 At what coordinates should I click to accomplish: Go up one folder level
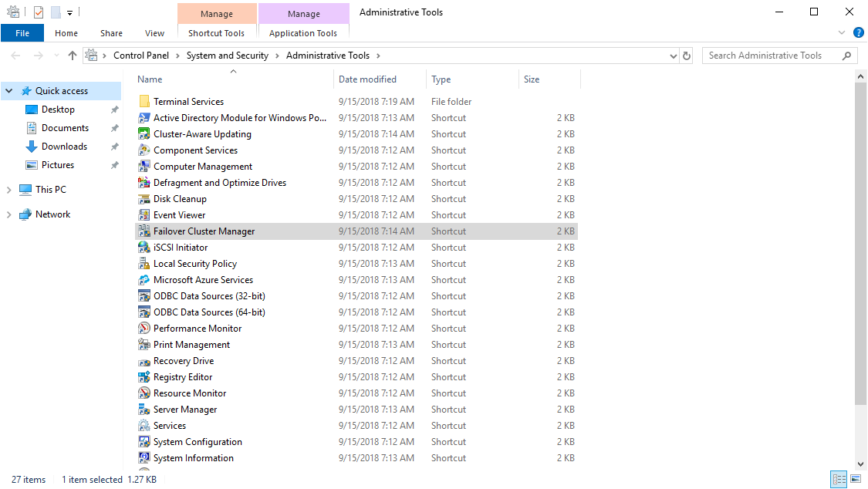pyautogui.click(x=72, y=56)
